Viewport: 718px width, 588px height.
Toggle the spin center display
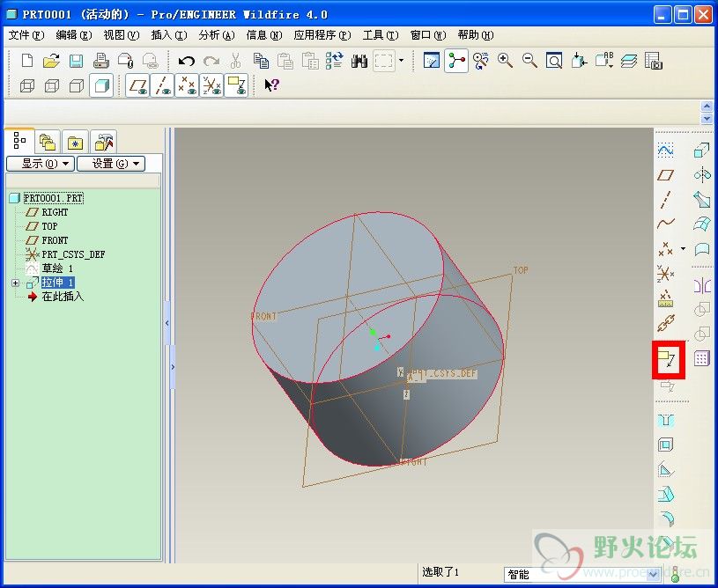pos(456,61)
